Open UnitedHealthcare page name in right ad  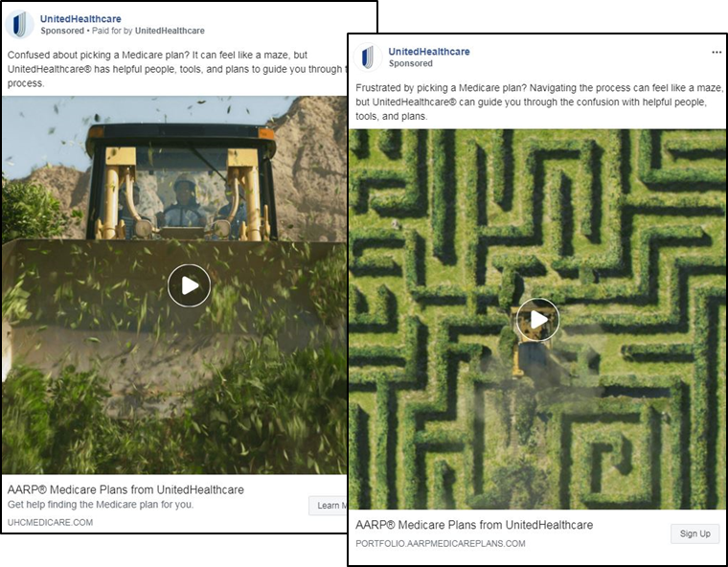click(429, 52)
